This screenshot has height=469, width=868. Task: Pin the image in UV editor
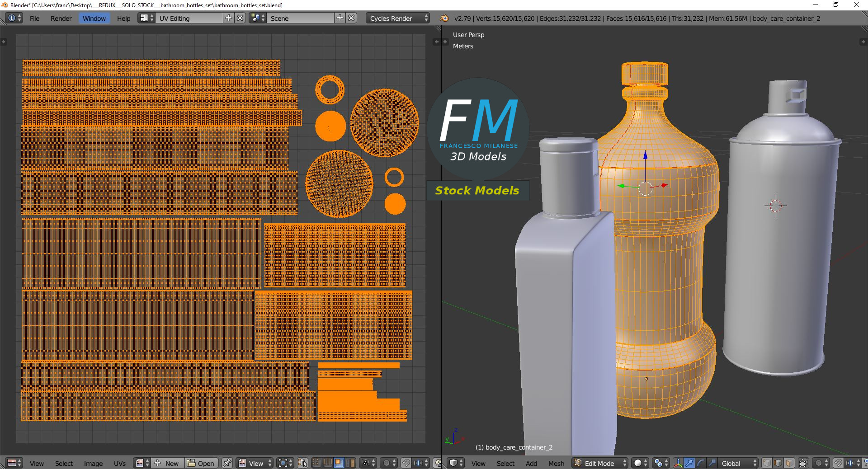[x=227, y=463]
